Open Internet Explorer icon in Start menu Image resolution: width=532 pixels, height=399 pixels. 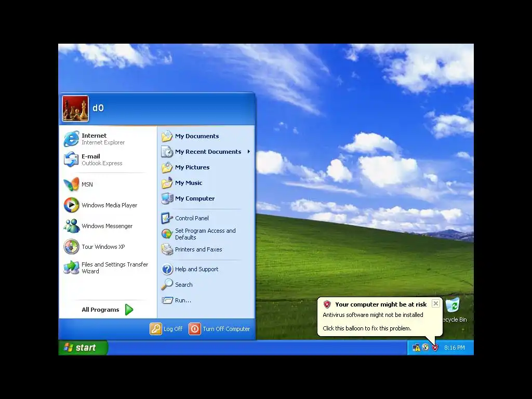[x=71, y=139]
